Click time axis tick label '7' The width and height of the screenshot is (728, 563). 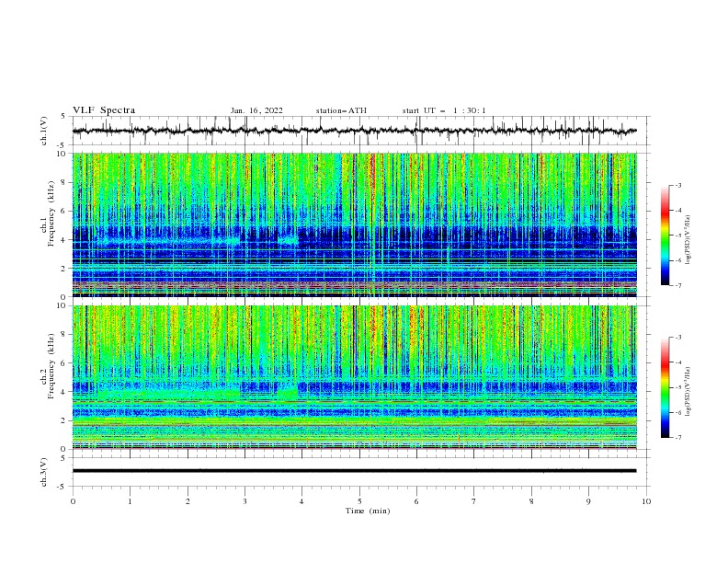click(x=474, y=501)
